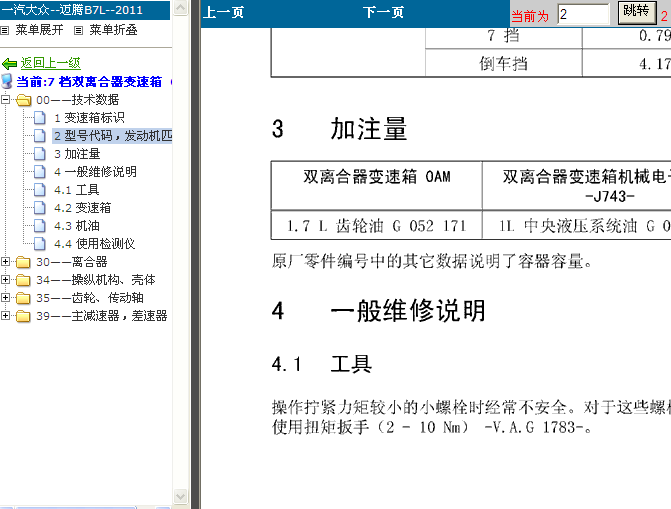
Task: Expand the 35——齿轮、传动轴 tree node
Action: coord(5,297)
